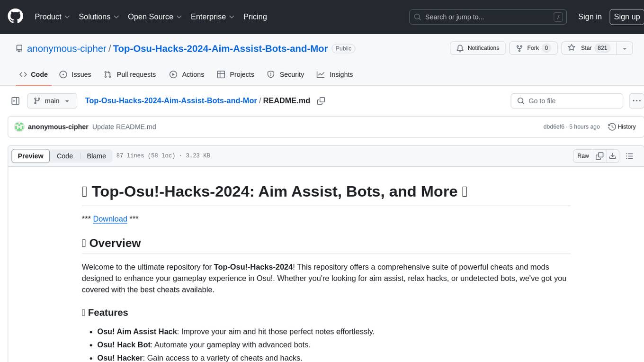Star the repository
Image resolution: width=644 pixels, height=362 pixels.
click(588, 48)
